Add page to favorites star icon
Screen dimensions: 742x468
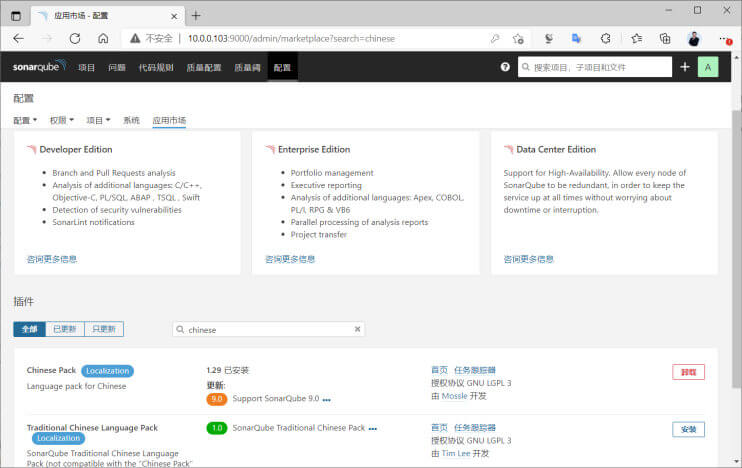click(x=518, y=38)
